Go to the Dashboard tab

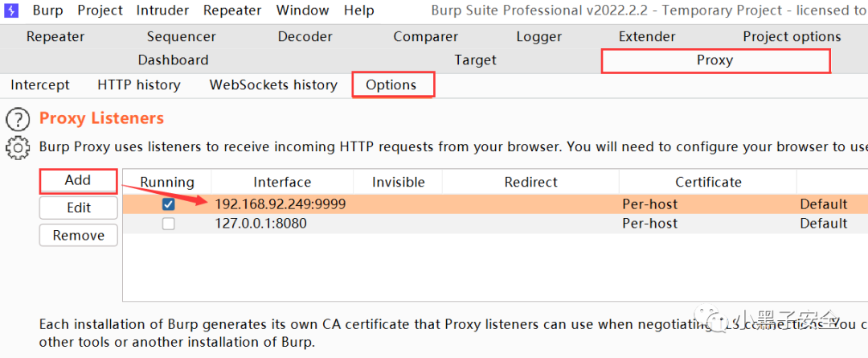pyautogui.click(x=174, y=60)
